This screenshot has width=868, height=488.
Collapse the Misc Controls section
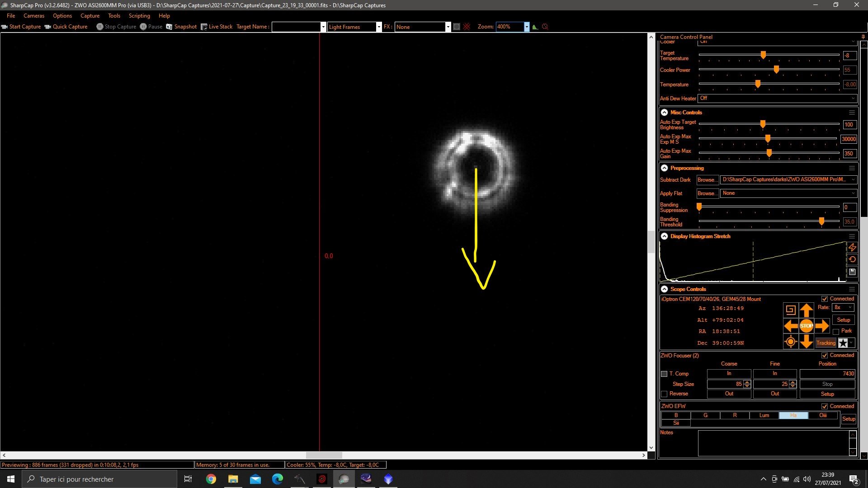(664, 113)
